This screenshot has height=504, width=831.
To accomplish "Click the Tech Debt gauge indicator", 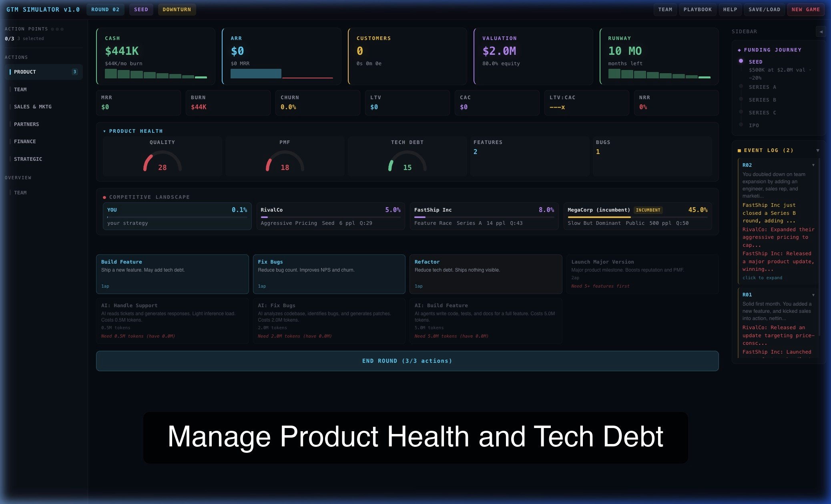I will tap(407, 161).
